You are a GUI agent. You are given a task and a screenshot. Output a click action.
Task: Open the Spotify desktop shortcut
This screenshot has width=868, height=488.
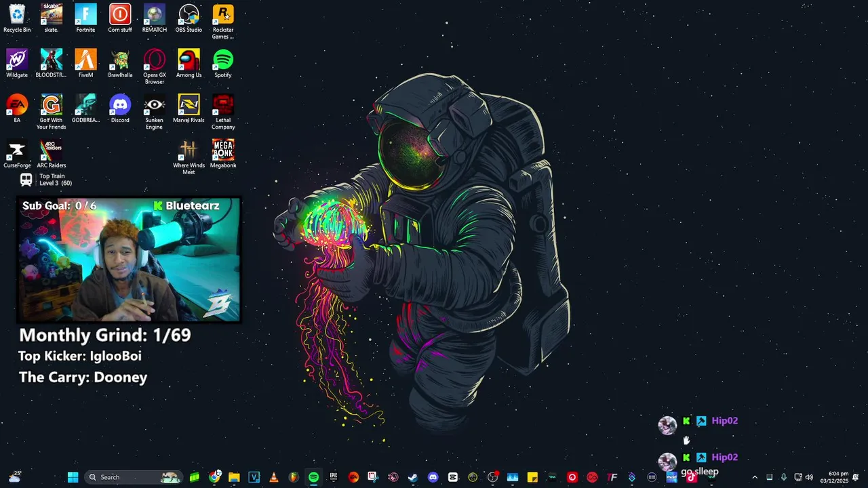[223, 64]
